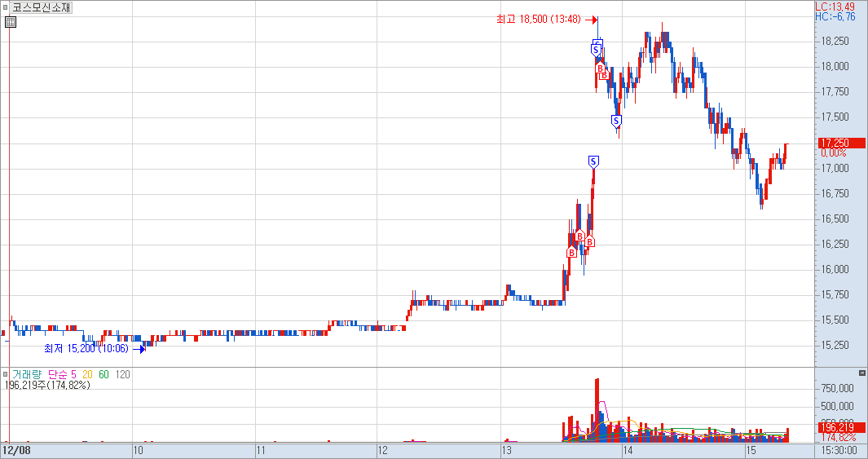Click 500,000 on the volume axis

[838, 406]
